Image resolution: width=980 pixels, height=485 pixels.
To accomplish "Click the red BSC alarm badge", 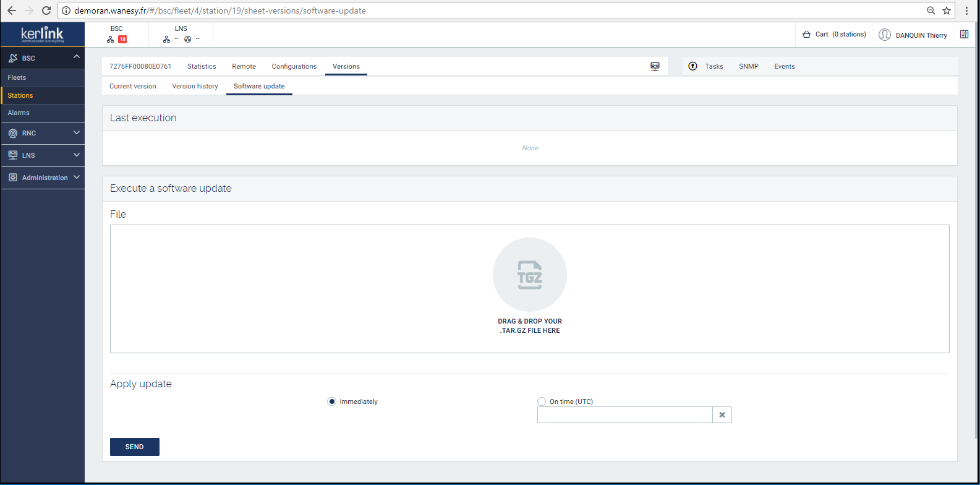I will pos(122,40).
